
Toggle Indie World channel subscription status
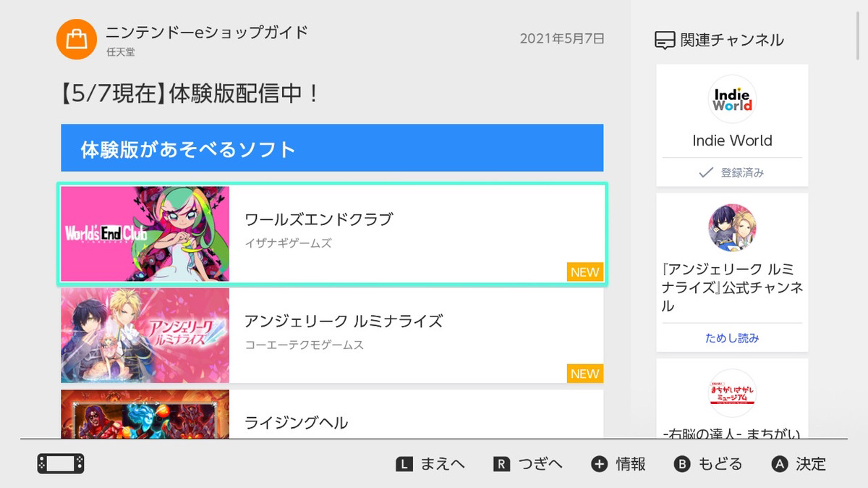click(x=731, y=172)
